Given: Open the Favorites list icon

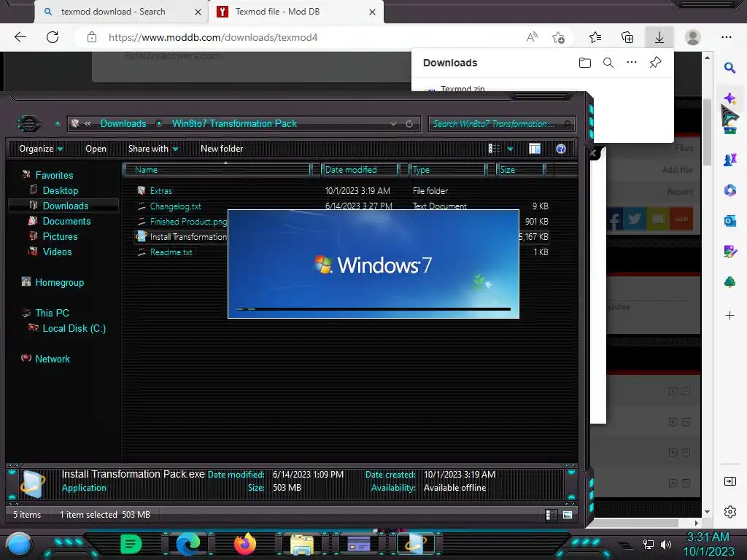Looking at the screenshot, I should click(595, 37).
